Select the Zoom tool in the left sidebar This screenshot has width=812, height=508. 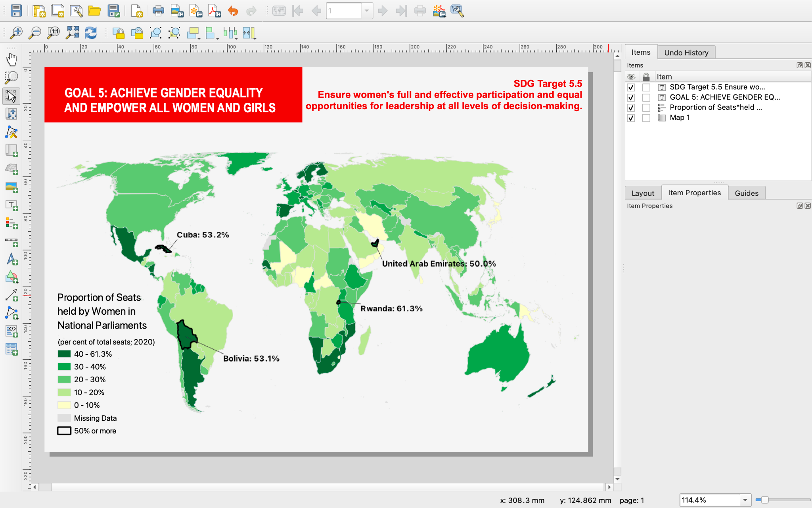point(11,77)
